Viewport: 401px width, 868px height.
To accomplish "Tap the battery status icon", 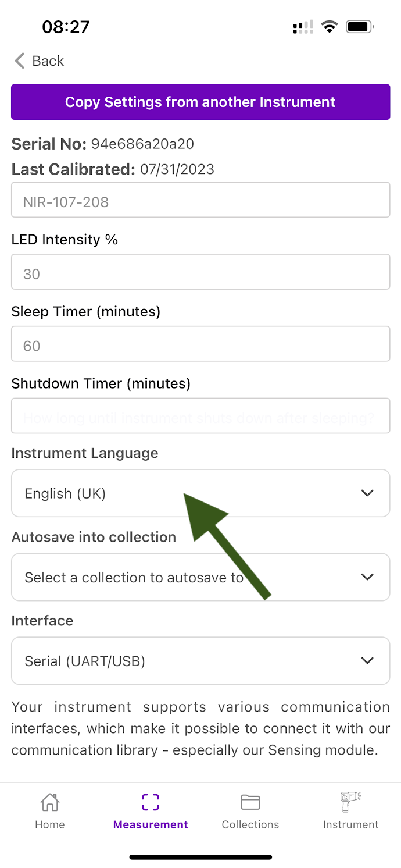I will coord(359,27).
